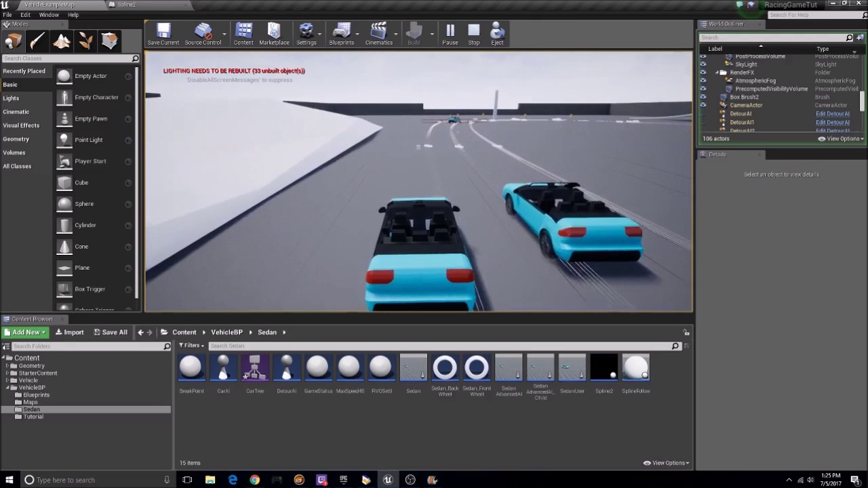Open Settings dropdown arrow

(320, 34)
